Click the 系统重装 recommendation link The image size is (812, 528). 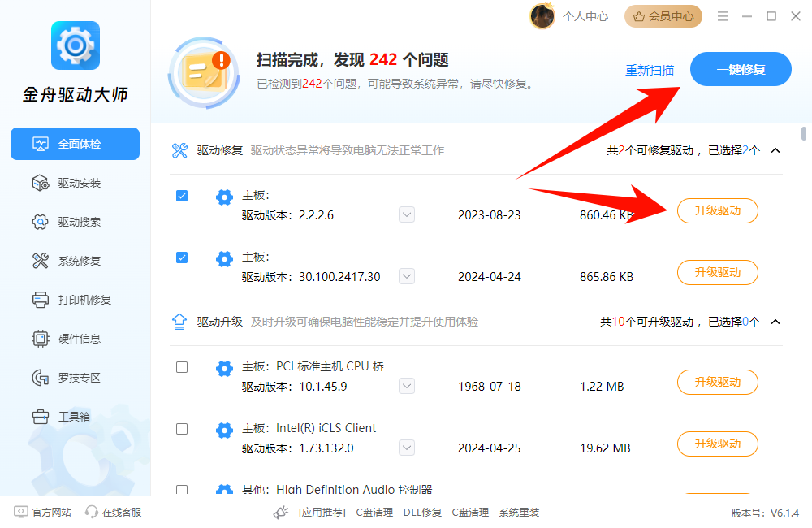tap(519, 513)
